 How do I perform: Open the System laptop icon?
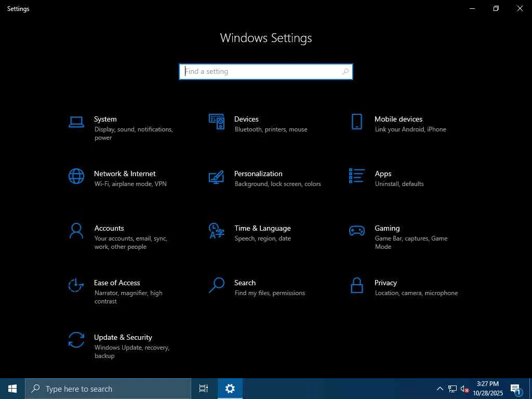[76, 122]
